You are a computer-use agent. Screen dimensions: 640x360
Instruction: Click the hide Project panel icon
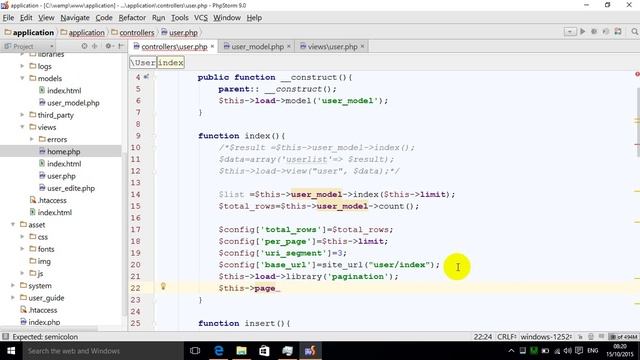(121, 46)
